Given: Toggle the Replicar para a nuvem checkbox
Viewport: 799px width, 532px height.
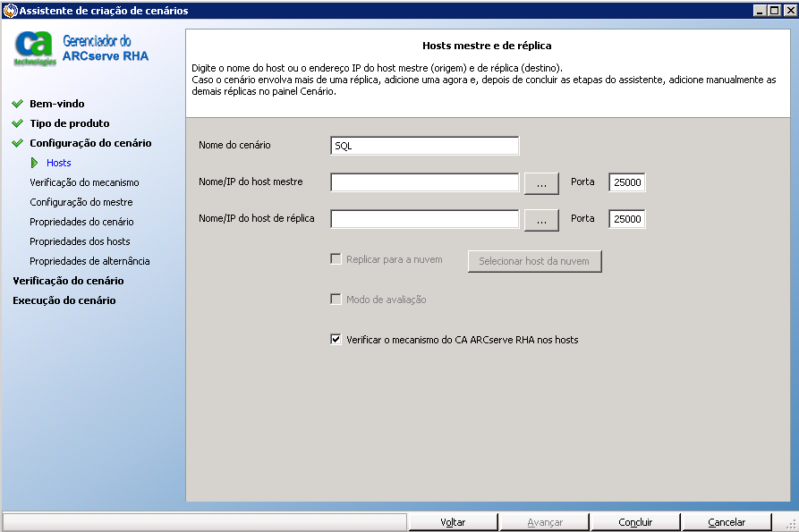Looking at the screenshot, I should point(336,259).
